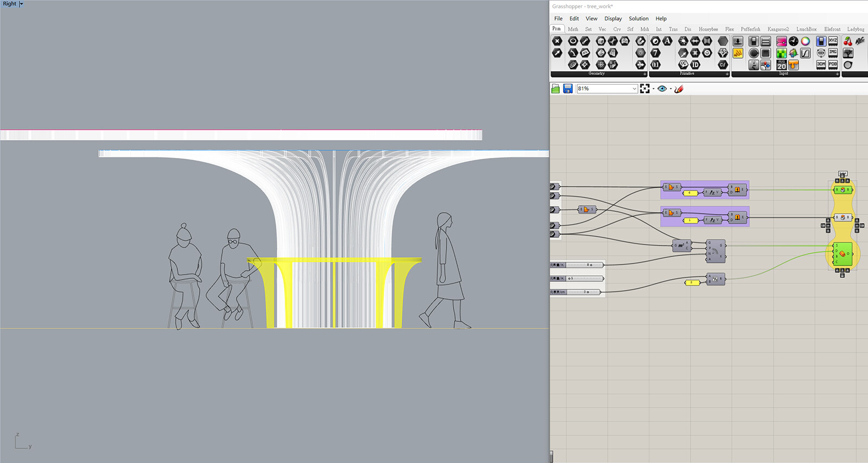Screen dimensions: 868x463
Task: Select the large green component with S D B C inputs
Action: (x=843, y=254)
